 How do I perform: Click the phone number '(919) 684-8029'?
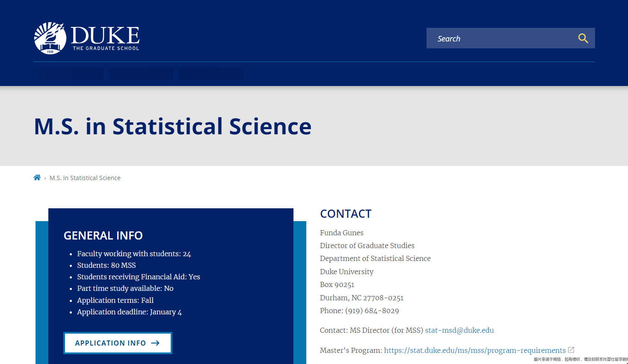(372, 311)
